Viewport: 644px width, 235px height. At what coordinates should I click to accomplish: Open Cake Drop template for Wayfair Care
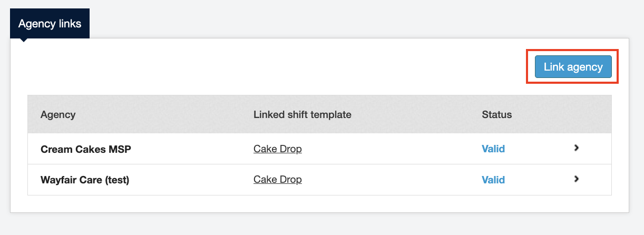pyautogui.click(x=277, y=180)
